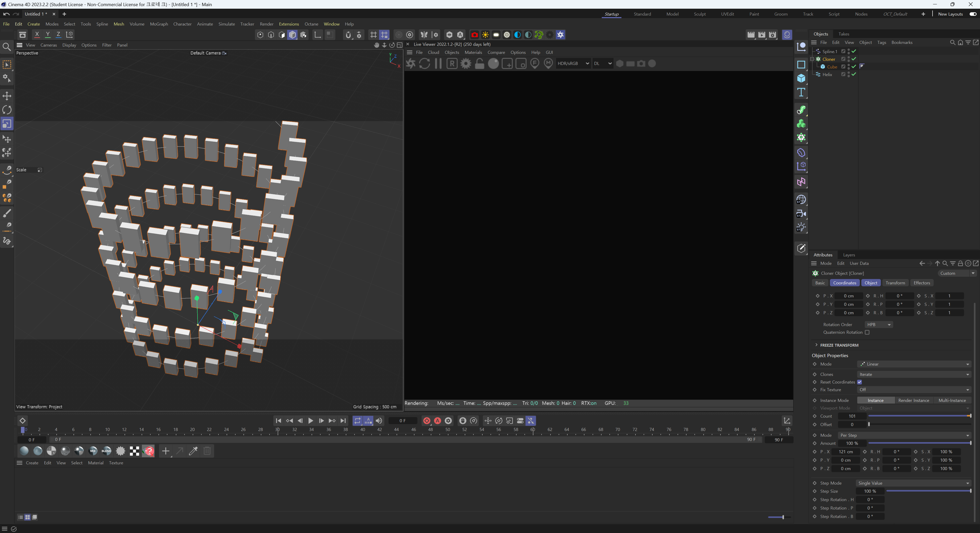Viewport: 980px width, 533px height.
Task: Open the Cloner Mode Linear dropdown
Action: [x=914, y=364]
